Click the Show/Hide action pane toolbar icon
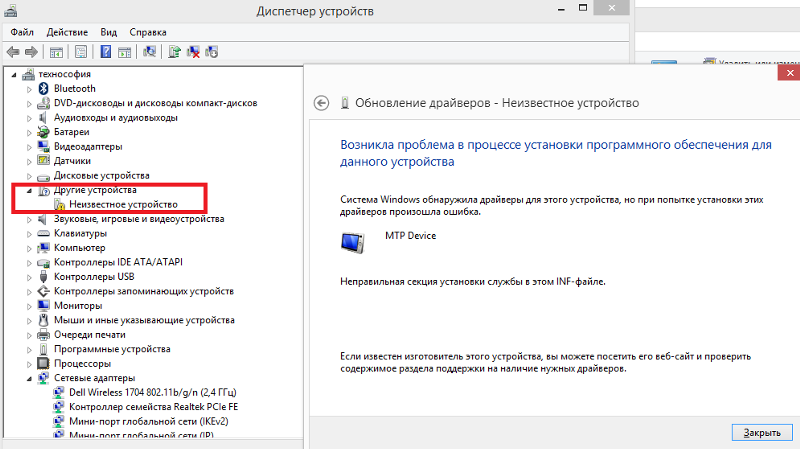The image size is (800, 449). 124,52
